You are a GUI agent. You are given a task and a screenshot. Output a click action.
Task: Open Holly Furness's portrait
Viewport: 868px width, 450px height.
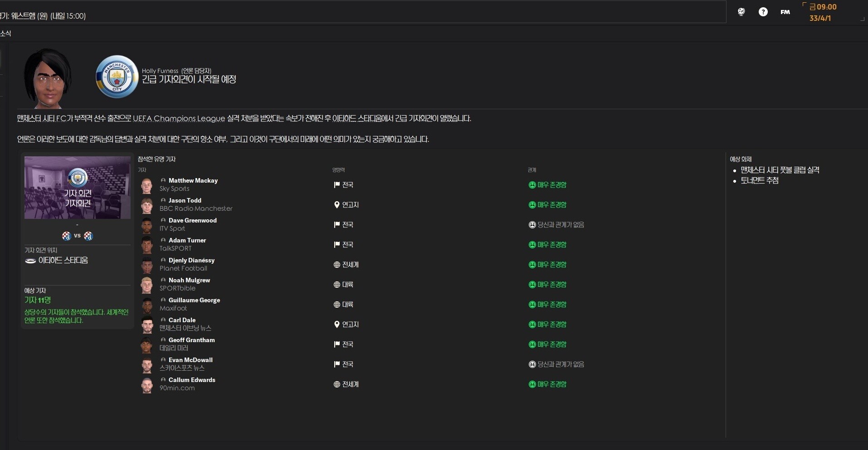(x=48, y=78)
